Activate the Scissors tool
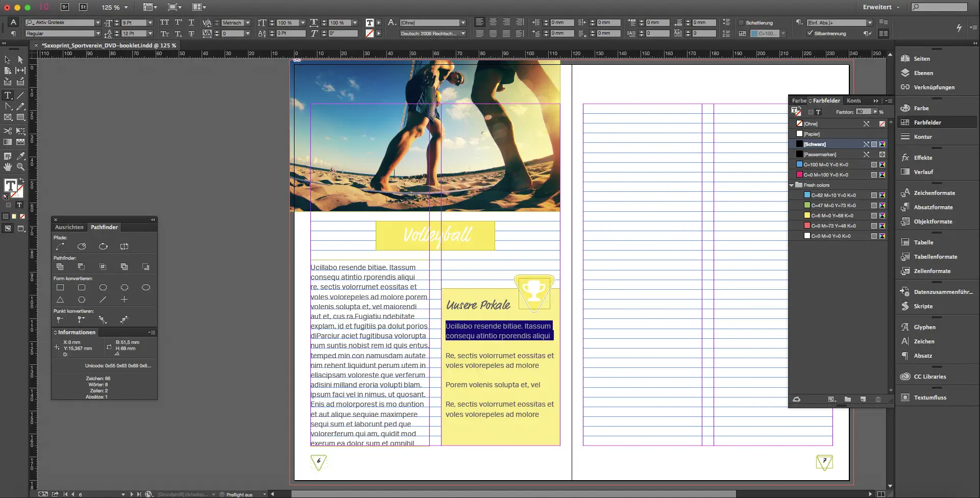Image resolution: width=980 pixels, height=498 pixels. [x=8, y=131]
